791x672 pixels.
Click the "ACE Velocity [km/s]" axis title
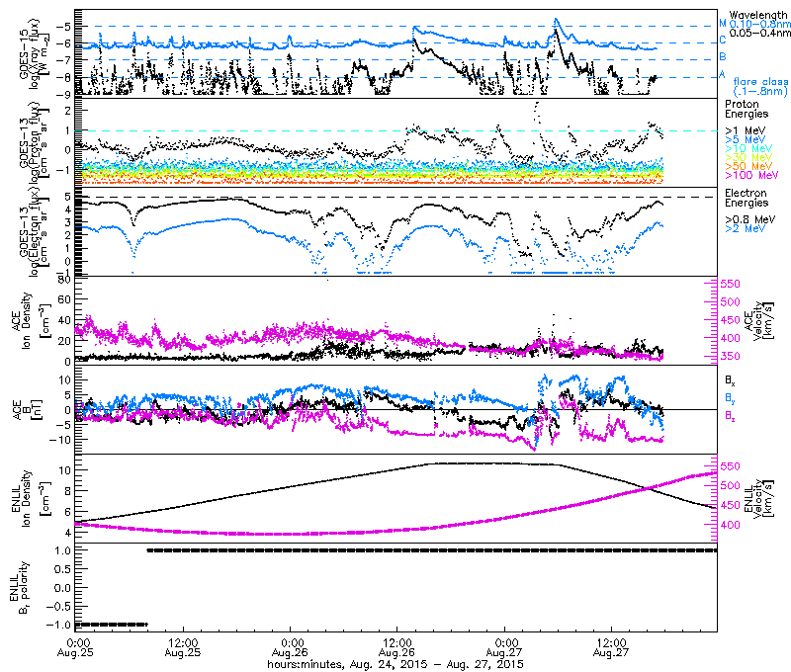[x=758, y=320]
